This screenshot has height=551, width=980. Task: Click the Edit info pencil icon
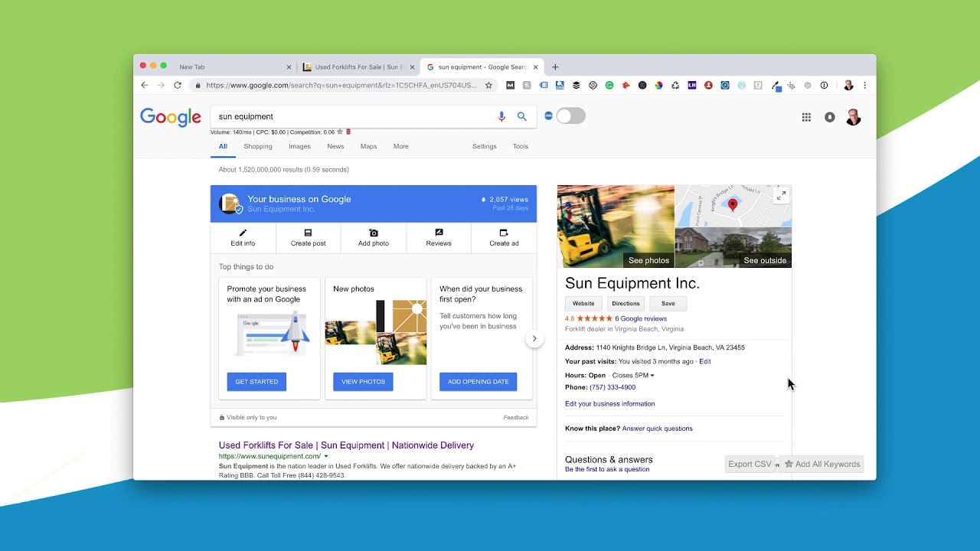tap(243, 233)
